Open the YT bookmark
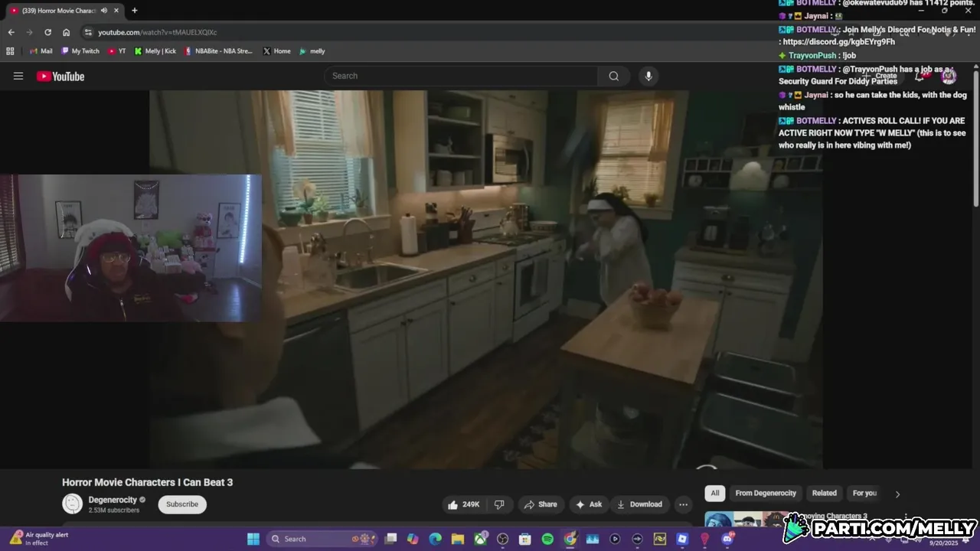Viewport: 980px width, 551px height. tap(116, 51)
